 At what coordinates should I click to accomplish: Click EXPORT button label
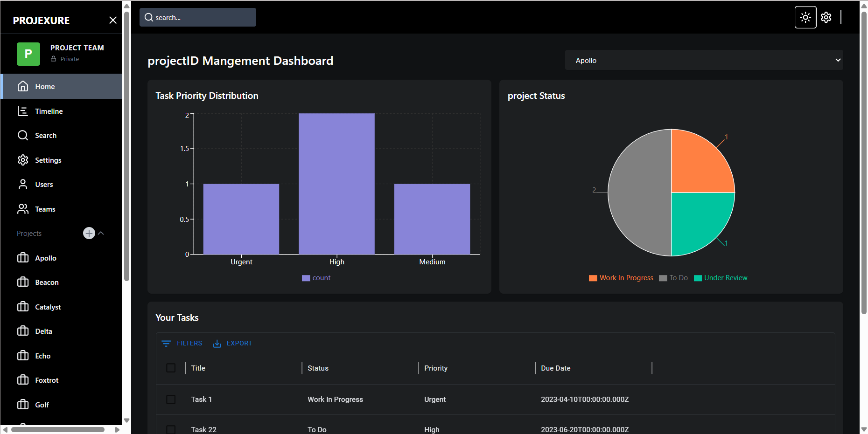239,343
